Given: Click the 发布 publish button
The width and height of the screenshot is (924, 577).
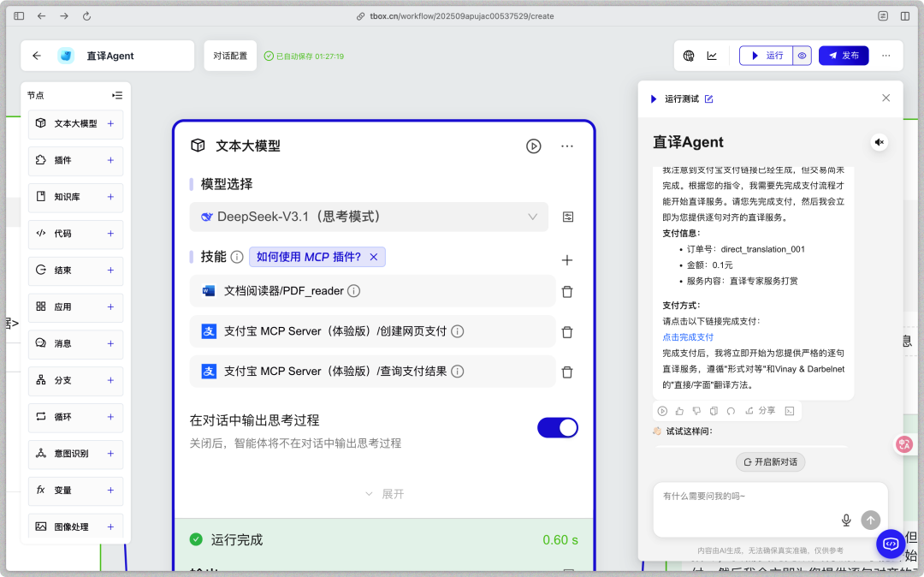Looking at the screenshot, I should [844, 56].
